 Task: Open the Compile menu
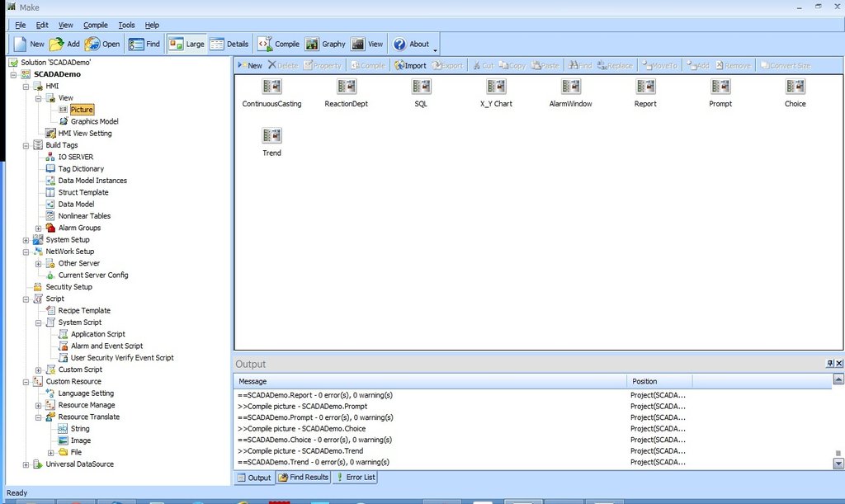click(96, 25)
